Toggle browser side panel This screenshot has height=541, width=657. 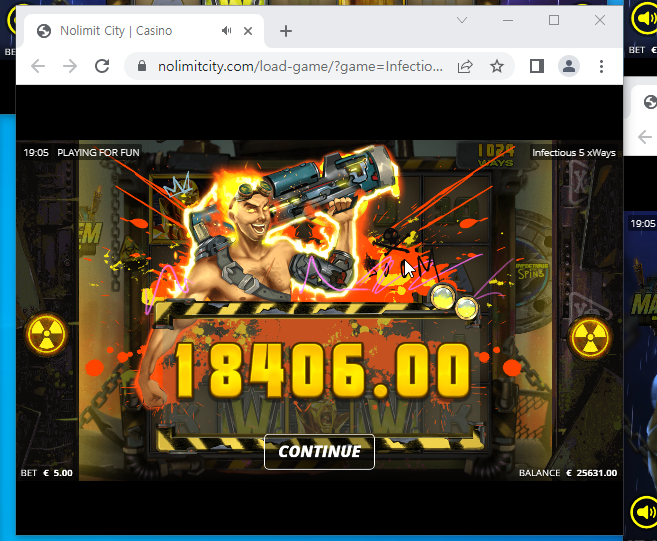[537, 66]
